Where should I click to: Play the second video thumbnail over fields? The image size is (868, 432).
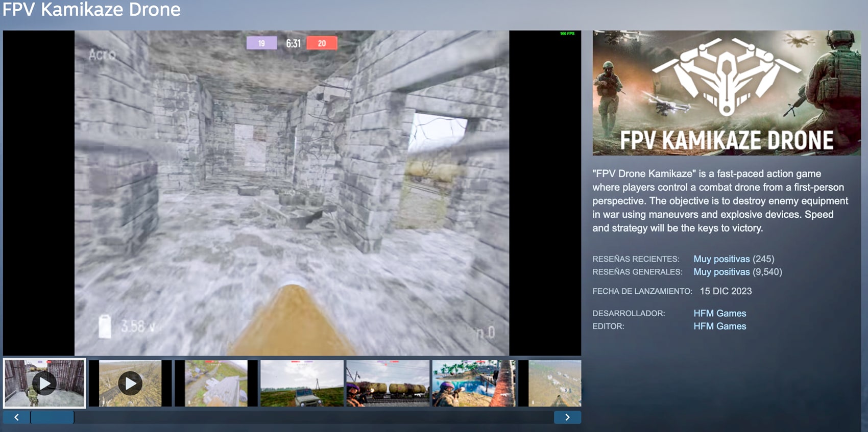[x=130, y=383]
